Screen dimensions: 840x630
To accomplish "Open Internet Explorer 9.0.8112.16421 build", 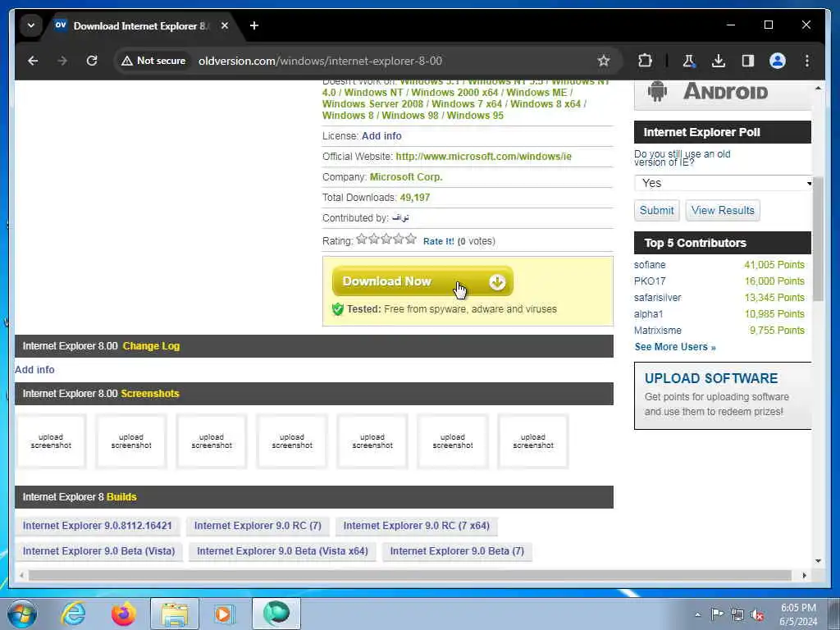I will [x=97, y=526].
